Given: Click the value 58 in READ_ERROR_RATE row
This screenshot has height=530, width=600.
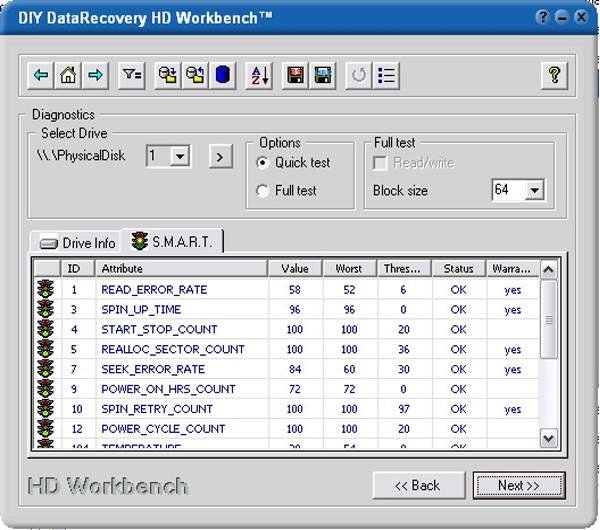Looking at the screenshot, I should (x=295, y=290).
